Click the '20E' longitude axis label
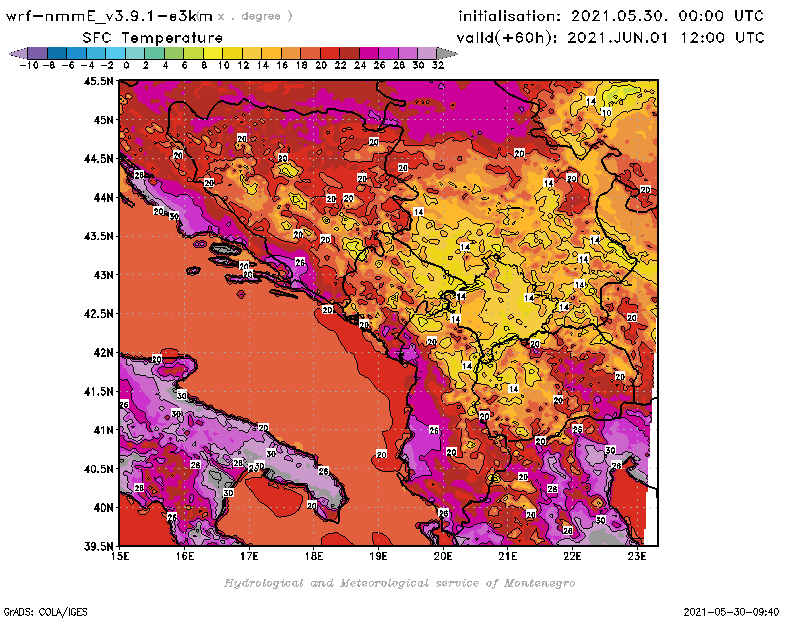800x618 pixels. (x=443, y=556)
